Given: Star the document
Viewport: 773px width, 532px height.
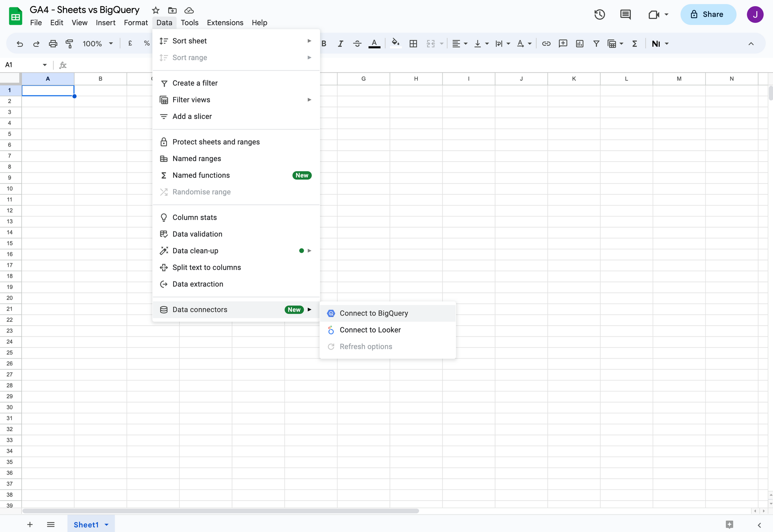Looking at the screenshot, I should [x=156, y=10].
